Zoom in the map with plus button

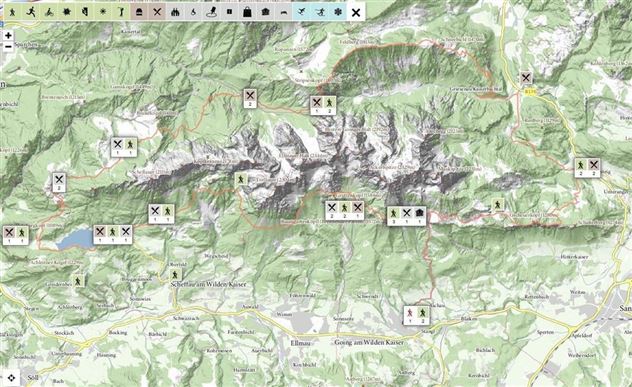pos(8,35)
